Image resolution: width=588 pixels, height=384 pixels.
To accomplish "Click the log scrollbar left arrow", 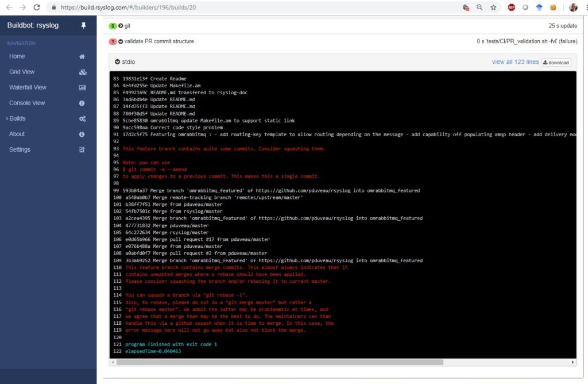I will pos(113,362).
